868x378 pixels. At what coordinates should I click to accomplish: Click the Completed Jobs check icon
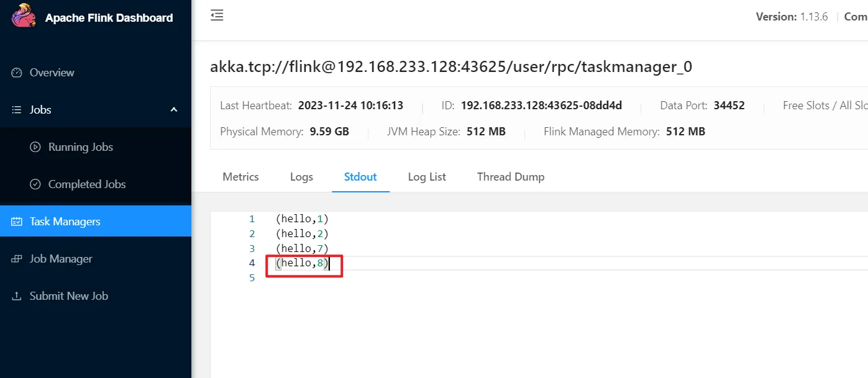click(35, 184)
